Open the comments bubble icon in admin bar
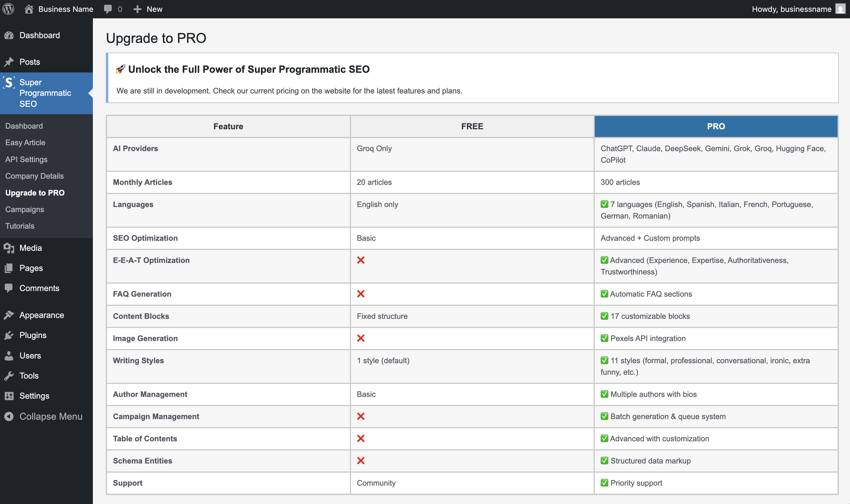 108,9
